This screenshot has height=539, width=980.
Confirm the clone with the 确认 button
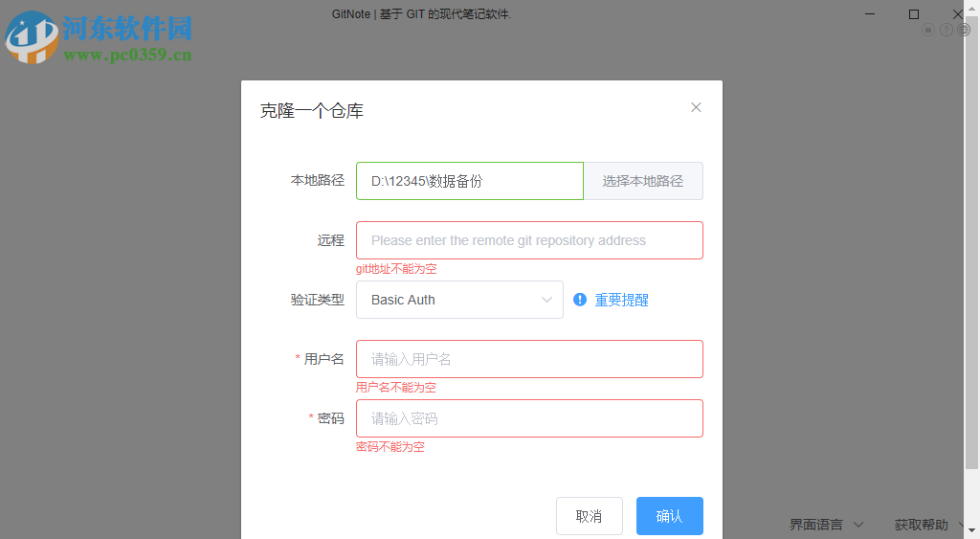(x=669, y=516)
